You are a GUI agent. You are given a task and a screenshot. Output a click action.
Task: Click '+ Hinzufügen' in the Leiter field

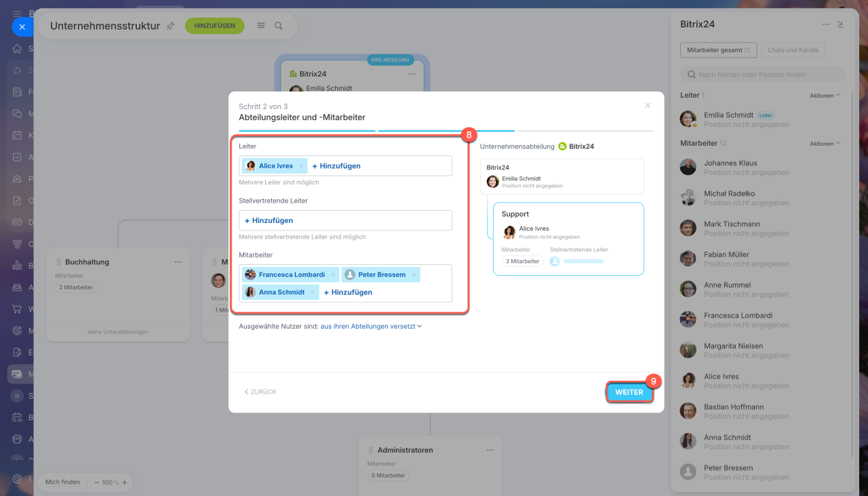[336, 166]
